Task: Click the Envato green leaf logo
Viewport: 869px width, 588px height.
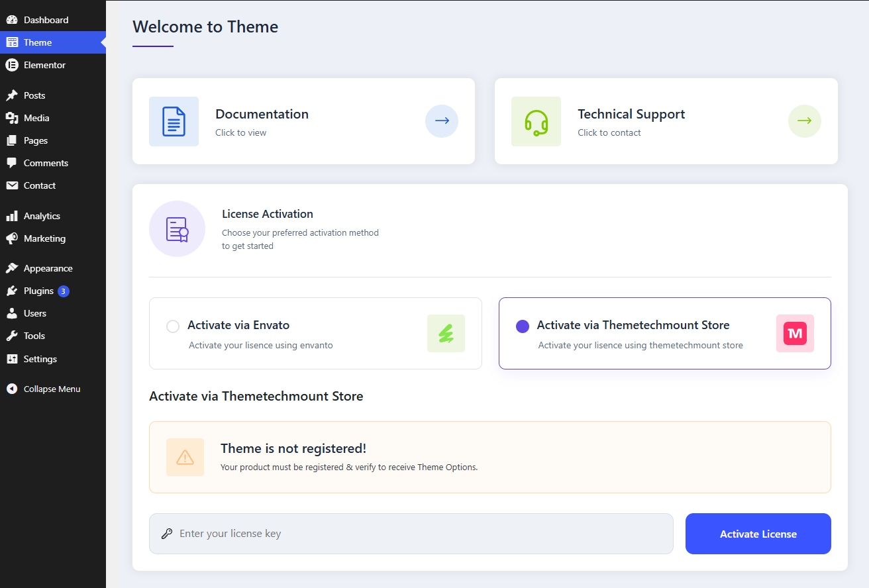Action: click(446, 334)
